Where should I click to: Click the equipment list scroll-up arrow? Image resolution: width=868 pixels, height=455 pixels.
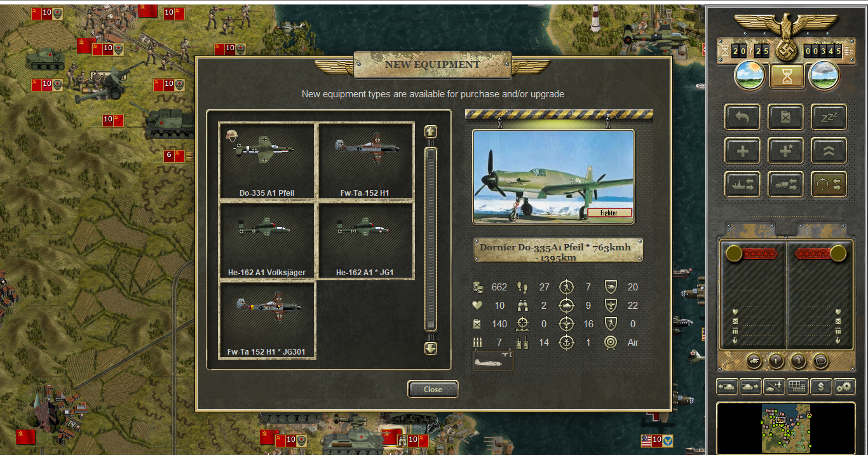[431, 132]
